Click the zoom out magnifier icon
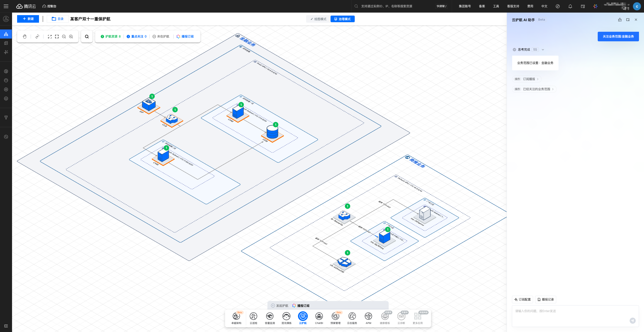The height and width of the screenshot is (332, 644). pos(64,37)
